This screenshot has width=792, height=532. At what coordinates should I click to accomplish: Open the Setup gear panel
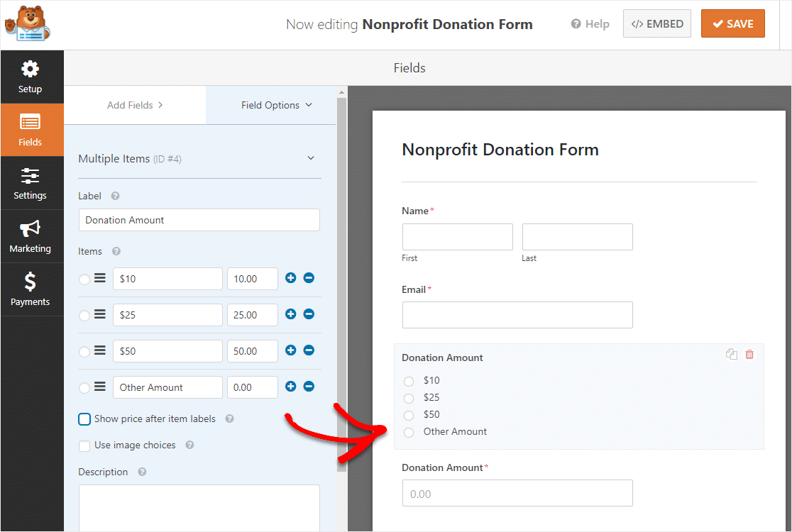tap(31, 77)
